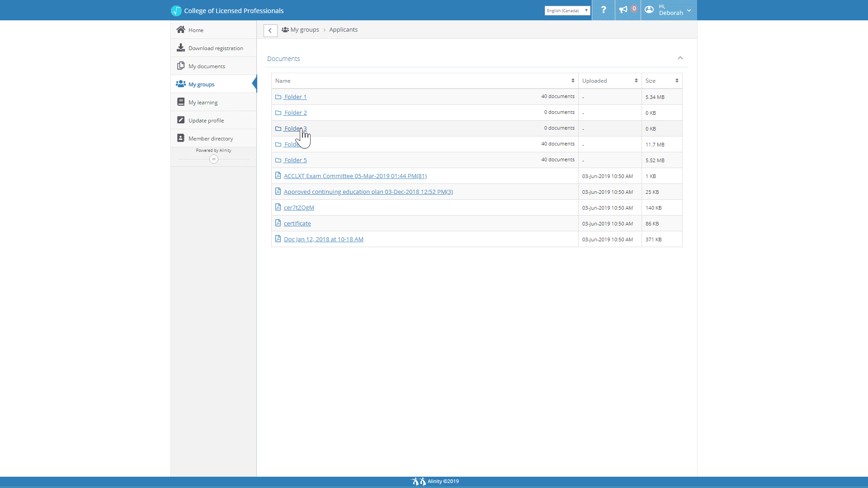This screenshot has height=488, width=868.
Task: Open ACCLXT Exam Committee document link
Action: [x=355, y=176]
